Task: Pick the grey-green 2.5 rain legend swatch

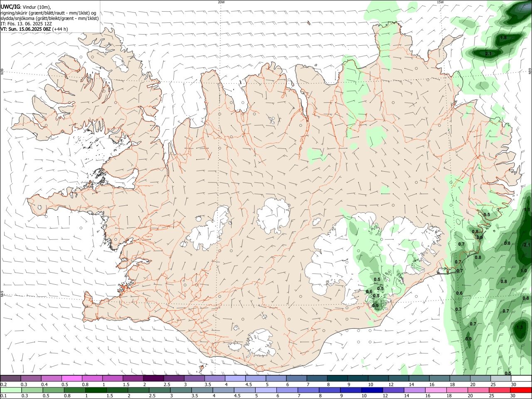Action: click(160, 390)
